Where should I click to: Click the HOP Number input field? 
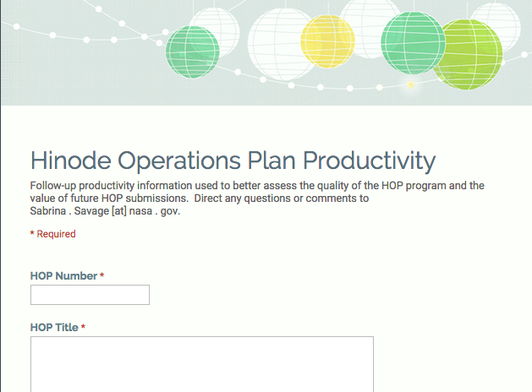pos(90,295)
